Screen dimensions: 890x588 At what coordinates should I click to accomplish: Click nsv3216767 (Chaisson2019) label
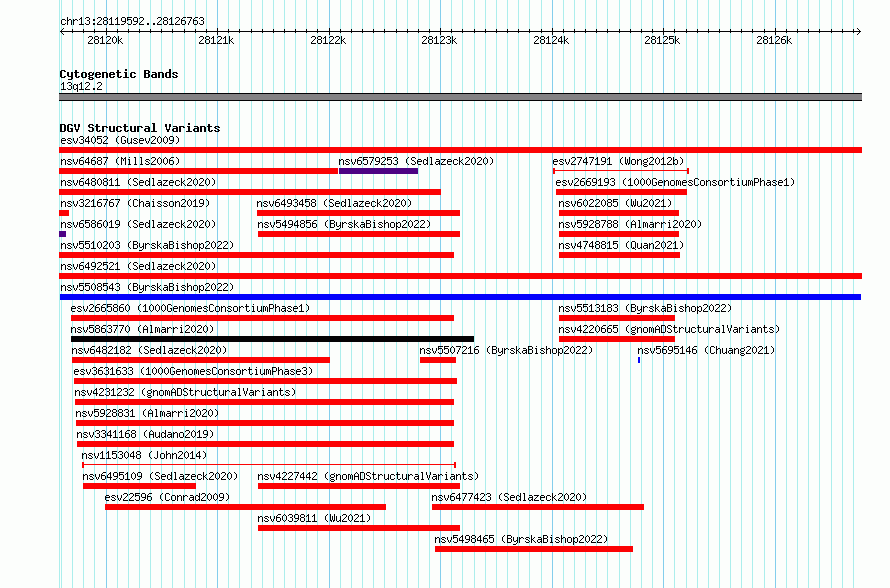(x=135, y=203)
